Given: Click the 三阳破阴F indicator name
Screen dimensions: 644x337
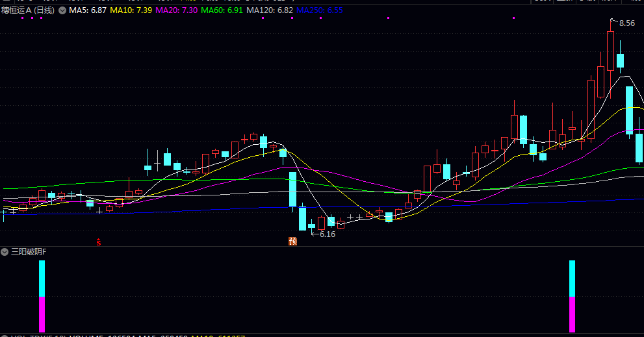Looking at the screenshot, I should pos(29,252).
